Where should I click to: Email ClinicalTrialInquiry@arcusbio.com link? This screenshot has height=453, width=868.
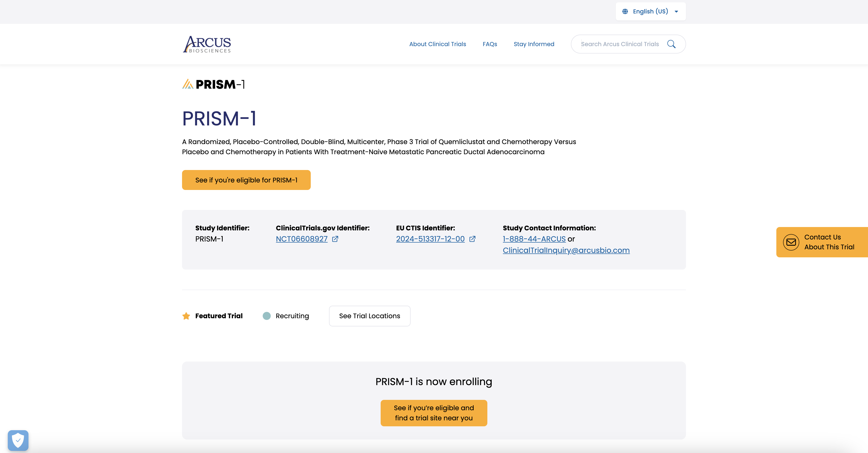(x=566, y=250)
